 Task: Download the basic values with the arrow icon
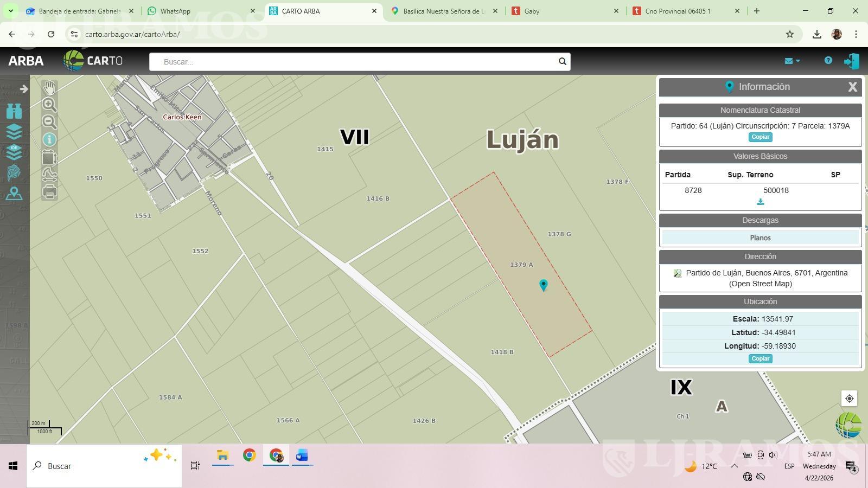pyautogui.click(x=761, y=202)
